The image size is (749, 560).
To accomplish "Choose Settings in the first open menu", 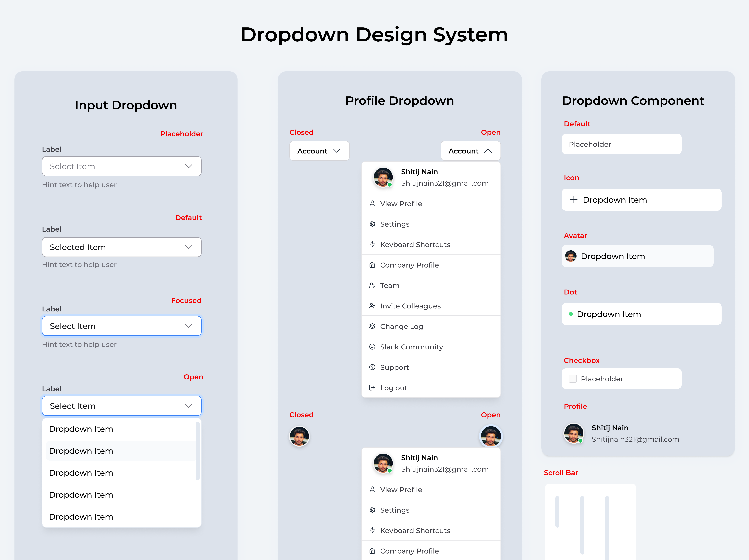I will (x=431, y=224).
